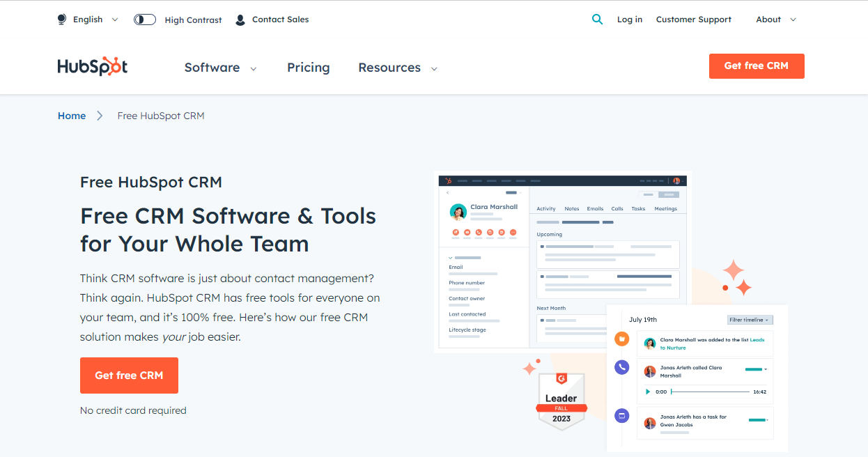This screenshot has width=868, height=457.
Task: Click the purple task icon beside Jonas Arleth's task
Action: pyautogui.click(x=621, y=415)
